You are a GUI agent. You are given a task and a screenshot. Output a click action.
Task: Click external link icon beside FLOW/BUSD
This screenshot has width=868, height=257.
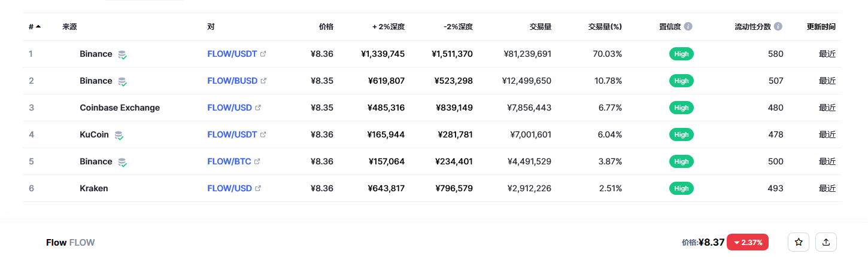263,81
